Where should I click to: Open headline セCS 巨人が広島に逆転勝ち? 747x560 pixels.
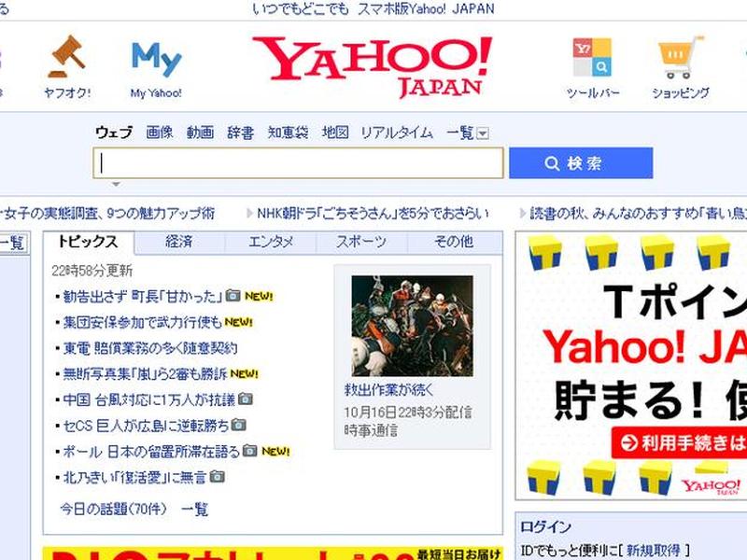click(x=146, y=426)
